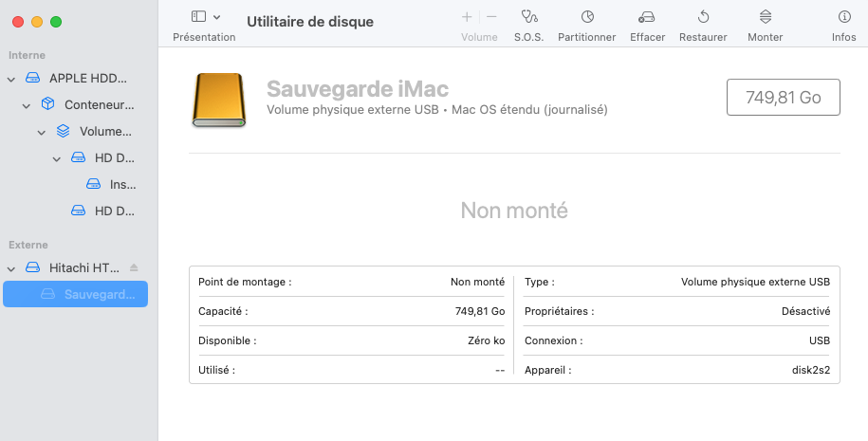Select the Sauvegard... volume in sidebar
This screenshot has width=868, height=441.
click(x=75, y=294)
